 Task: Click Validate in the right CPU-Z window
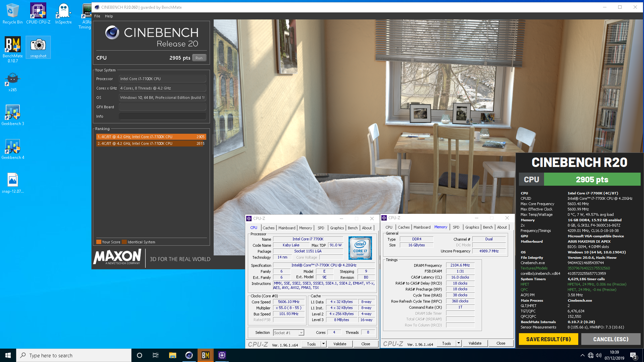475,344
